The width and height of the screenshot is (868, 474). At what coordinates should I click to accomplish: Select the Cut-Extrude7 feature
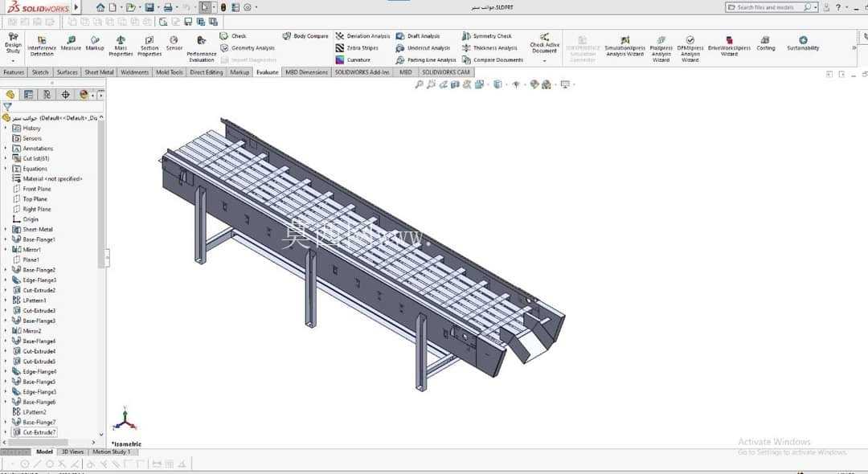click(x=35, y=432)
